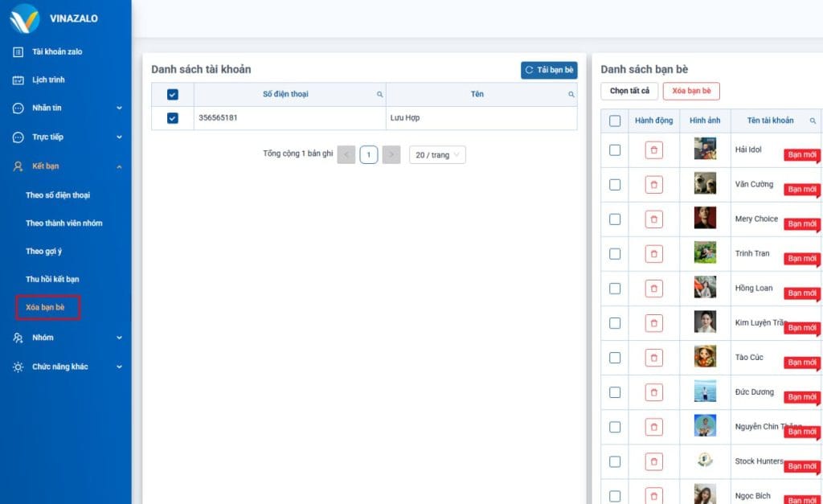Uncheck the 356565181 account row checkbox
Viewport: 823px width, 504px height.
point(172,118)
